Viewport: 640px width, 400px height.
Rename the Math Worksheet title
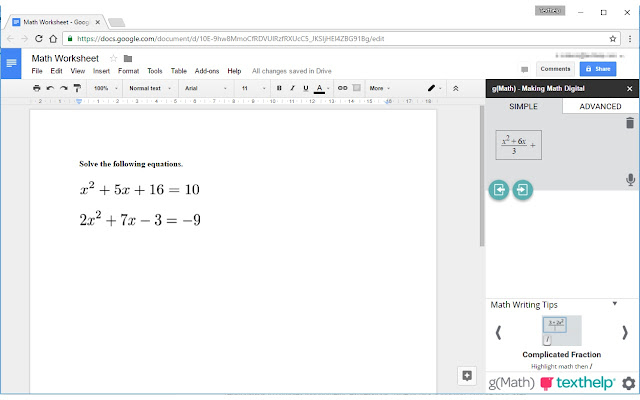coord(65,58)
